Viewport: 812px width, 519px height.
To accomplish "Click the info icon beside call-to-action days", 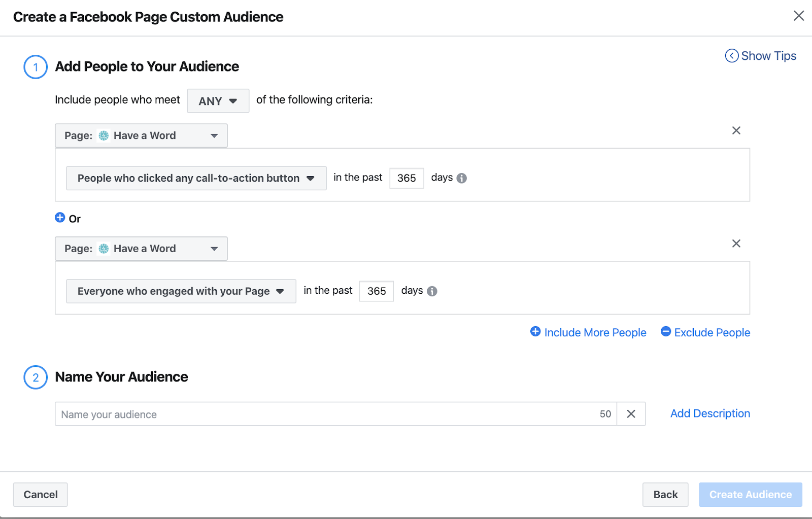I will click(x=461, y=178).
